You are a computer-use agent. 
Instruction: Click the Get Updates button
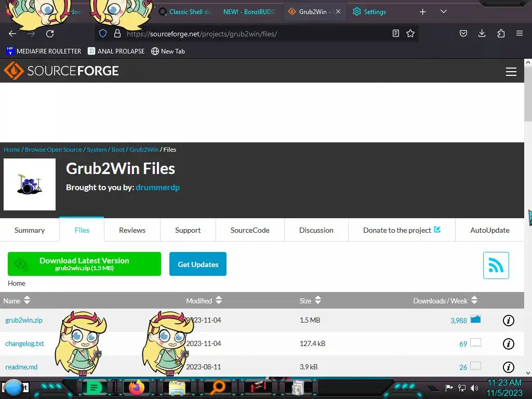(198, 264)
